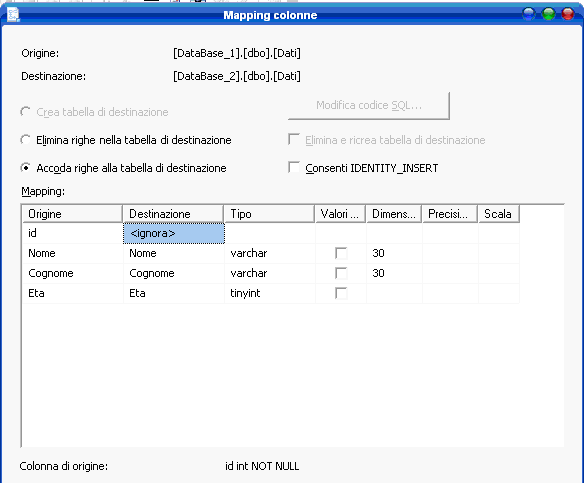Click the blue minimize orb in the title bar
This screenshot has width=584, height=483.
529,14
